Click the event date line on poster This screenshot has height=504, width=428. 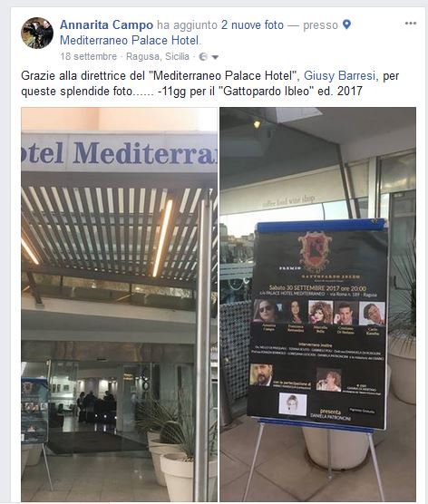(x=317, y=288)
